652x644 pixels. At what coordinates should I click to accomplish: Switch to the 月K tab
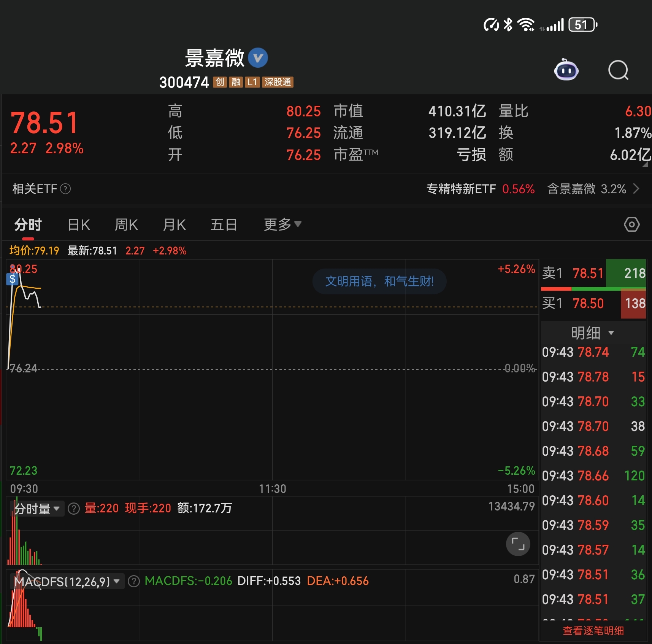click(x=174, y=224)
